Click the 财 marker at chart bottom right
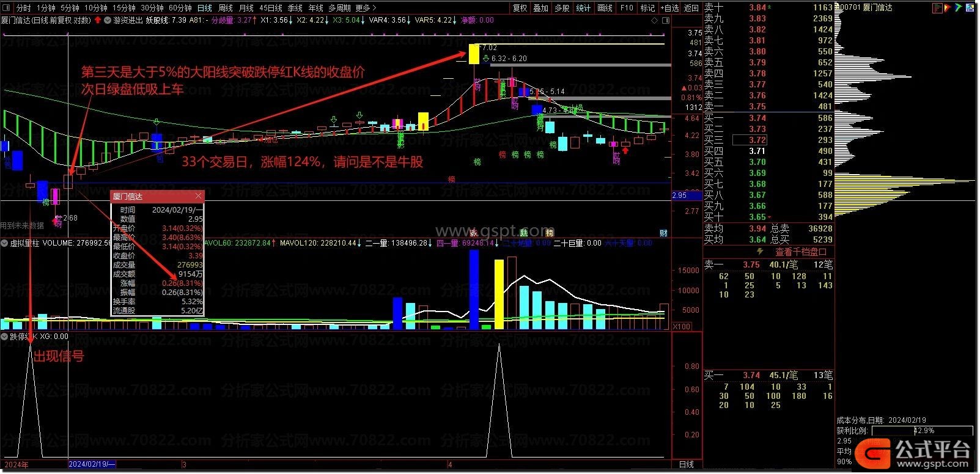980x474 pixels. coord(663,233)
